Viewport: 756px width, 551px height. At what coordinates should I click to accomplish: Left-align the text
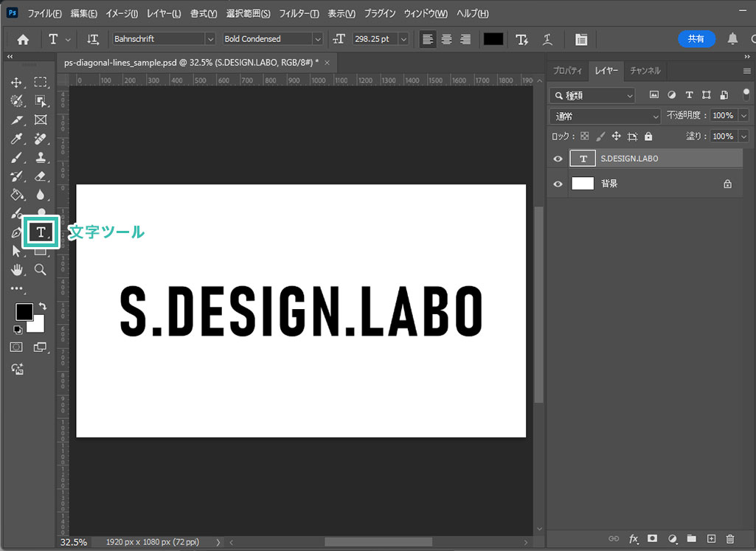coord(428,40)
